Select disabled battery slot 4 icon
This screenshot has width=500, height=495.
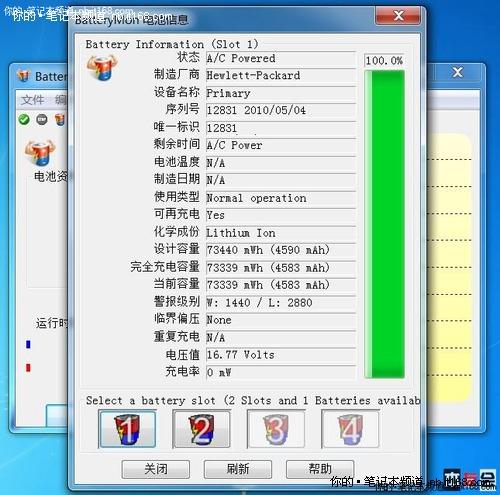pyautogui.click(x=350, y=429)
